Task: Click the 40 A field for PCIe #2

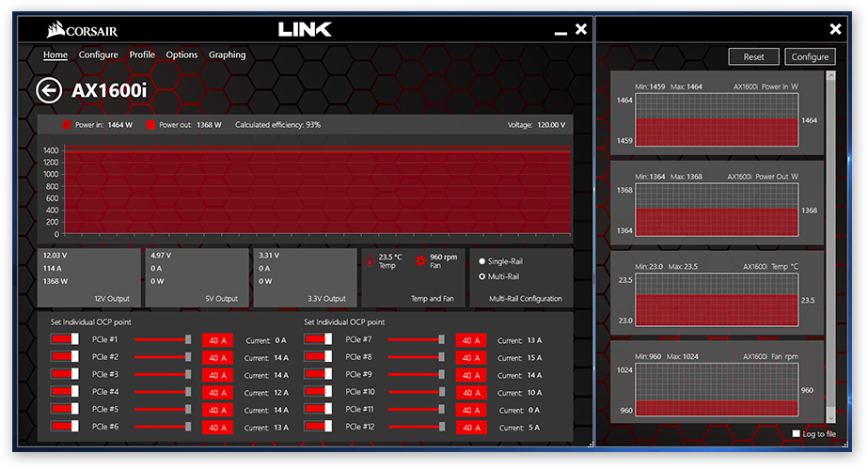Action: point(217,358)
